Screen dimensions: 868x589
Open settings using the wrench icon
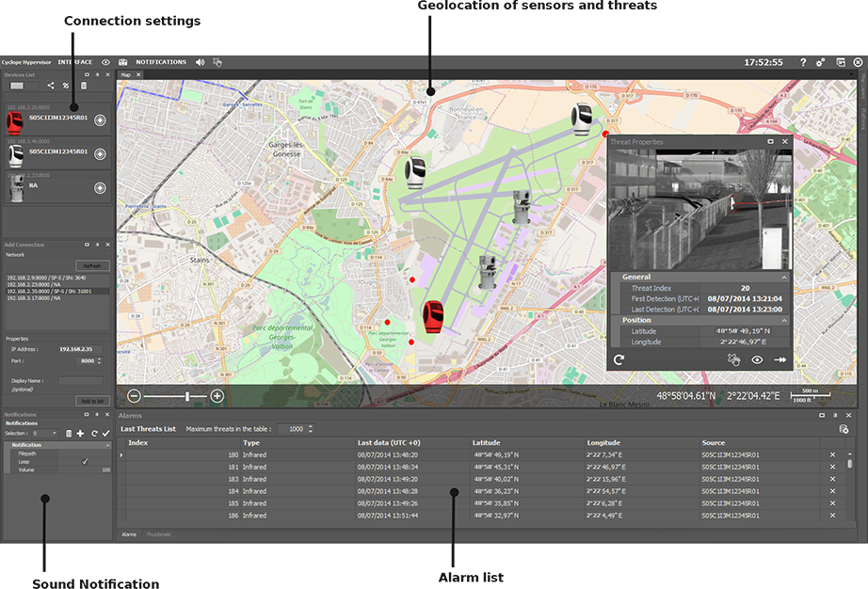[818, 62]
